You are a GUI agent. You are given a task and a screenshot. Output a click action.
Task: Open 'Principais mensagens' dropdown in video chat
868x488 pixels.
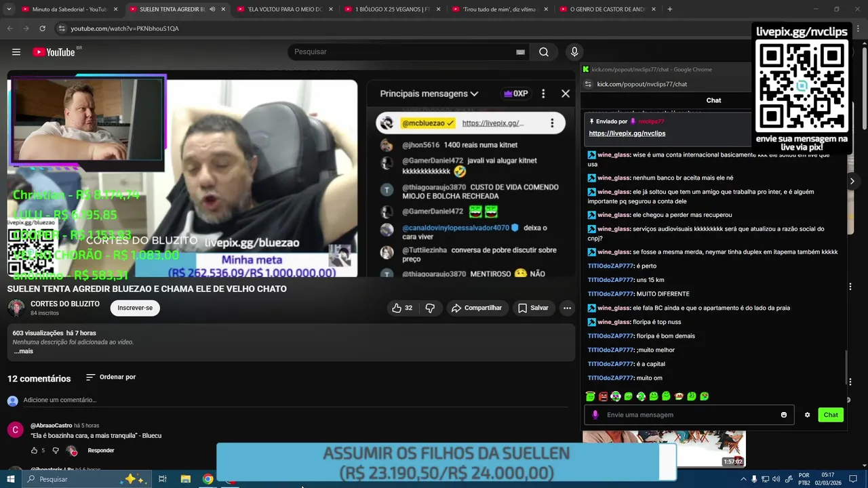click(429, 94)
